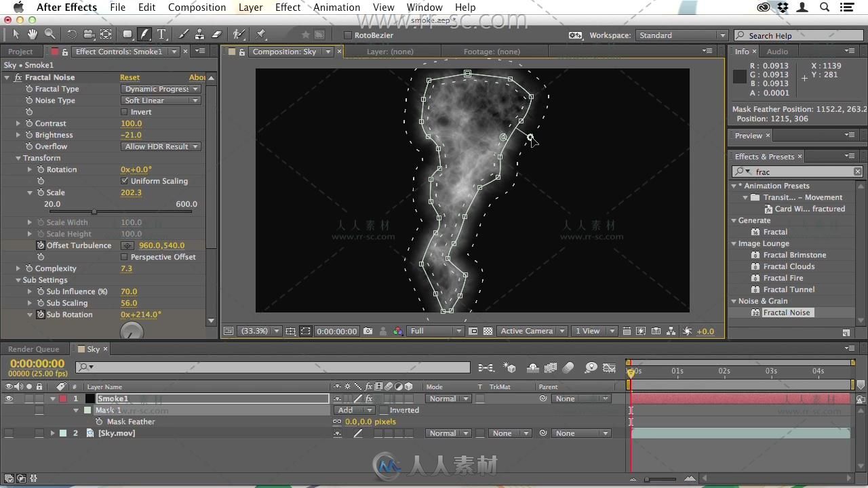The image size is (868, 488).
Task: Select the Puppet Pin tool
Action: point(261,34)
